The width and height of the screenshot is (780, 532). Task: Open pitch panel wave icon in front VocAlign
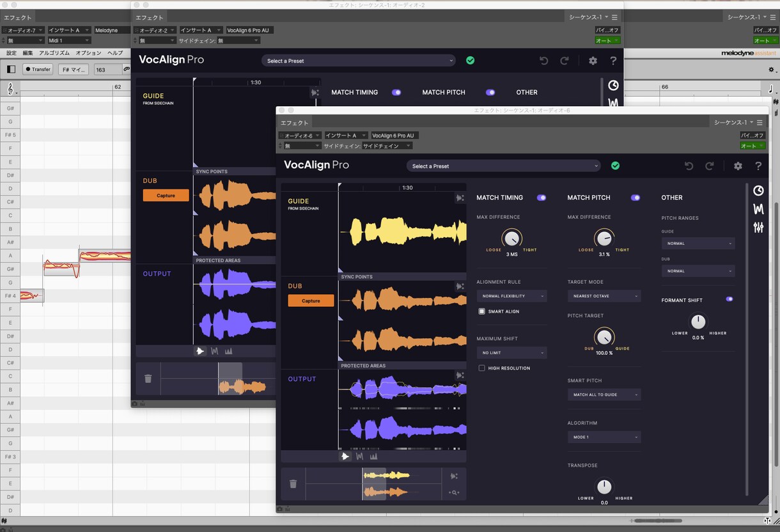click(x=758, y=209)
